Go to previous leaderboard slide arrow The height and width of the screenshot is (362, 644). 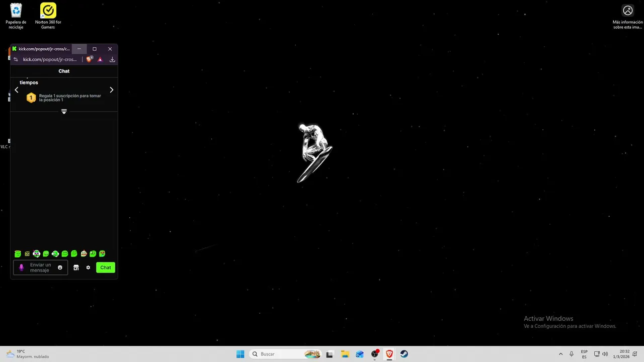(x=17, y=90)
